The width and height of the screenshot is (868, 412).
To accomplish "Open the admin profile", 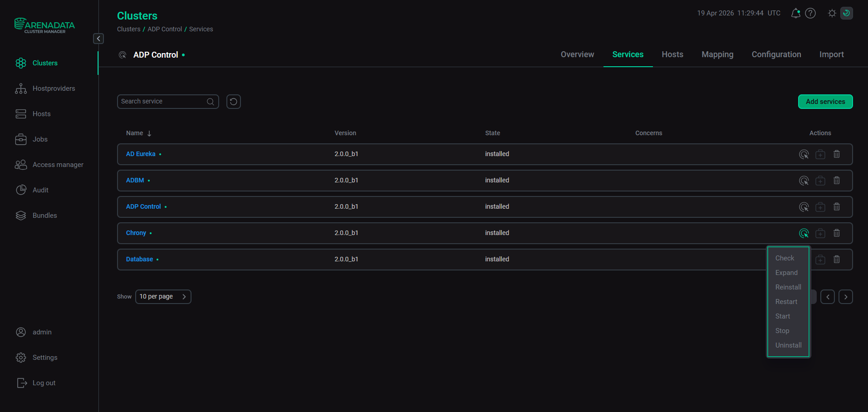I will 33,332.
